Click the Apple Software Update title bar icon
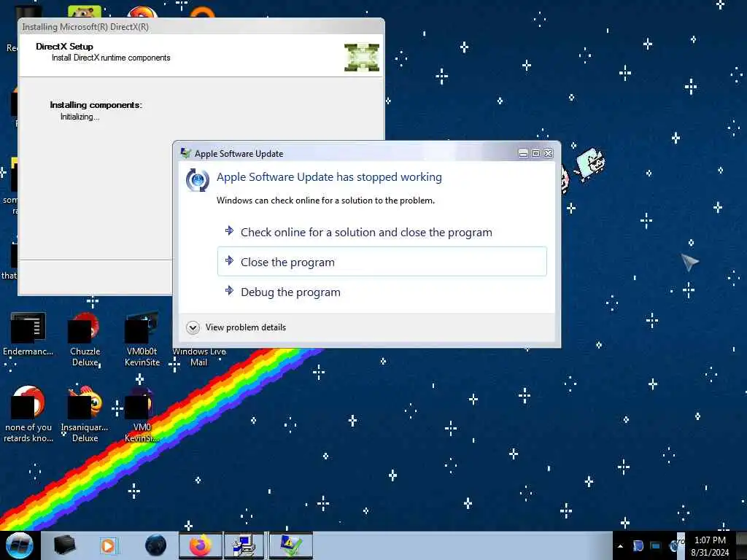The width and height of the screenshot is (747, 560). [x=185, y=153]
